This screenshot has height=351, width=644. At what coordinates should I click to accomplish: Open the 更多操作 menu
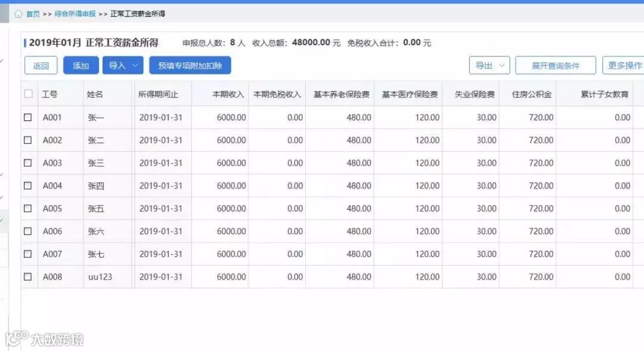click(625, 66)
